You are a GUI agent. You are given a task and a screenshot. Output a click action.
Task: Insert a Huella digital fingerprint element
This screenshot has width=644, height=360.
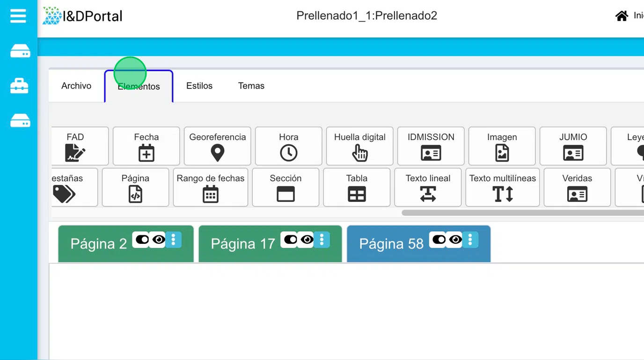(359, 146)
